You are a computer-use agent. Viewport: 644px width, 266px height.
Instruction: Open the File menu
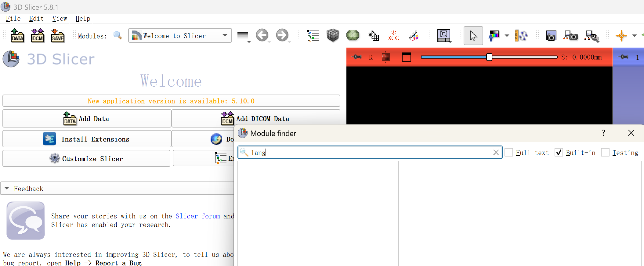[x=13, y=19]
